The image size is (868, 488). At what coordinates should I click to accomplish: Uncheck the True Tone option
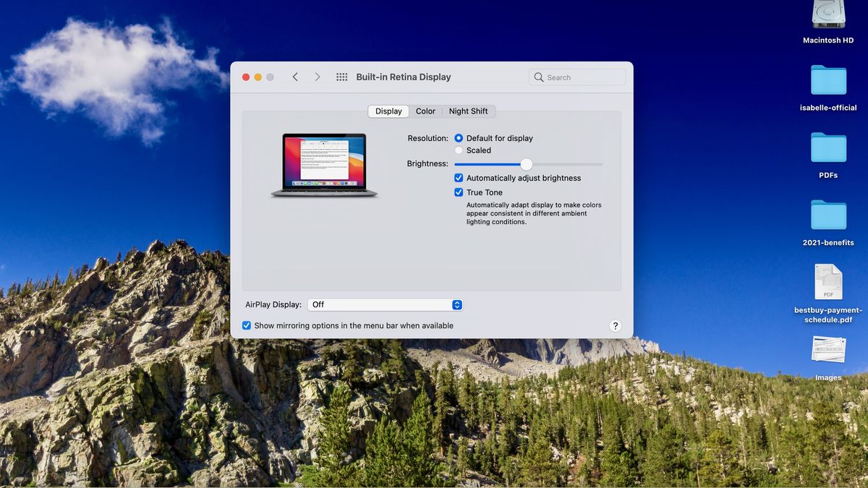459,192
